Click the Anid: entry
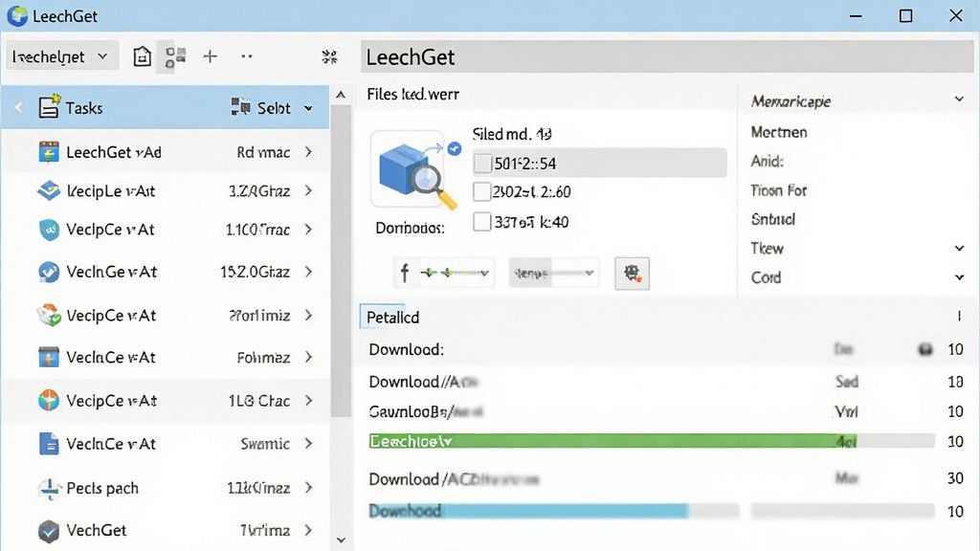This screenshot has width=980, height=551. (x=767, y=162)
